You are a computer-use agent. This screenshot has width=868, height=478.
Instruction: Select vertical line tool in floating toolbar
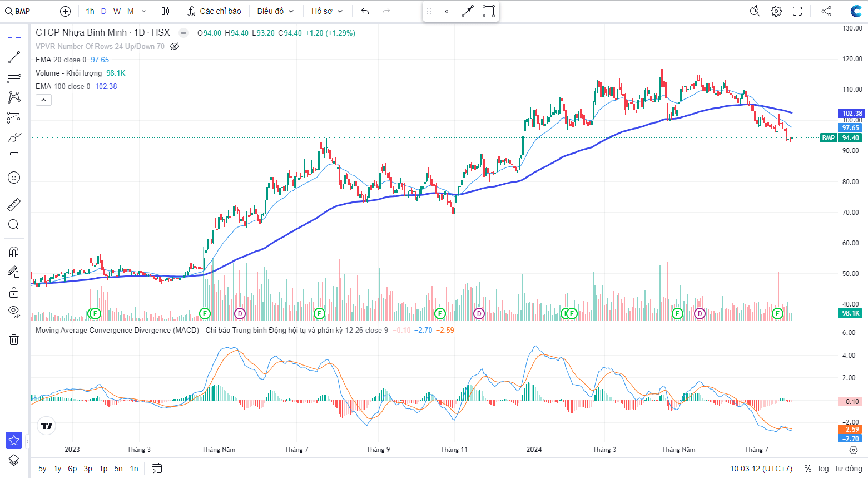pyautogui.click(x=447, y=11)
